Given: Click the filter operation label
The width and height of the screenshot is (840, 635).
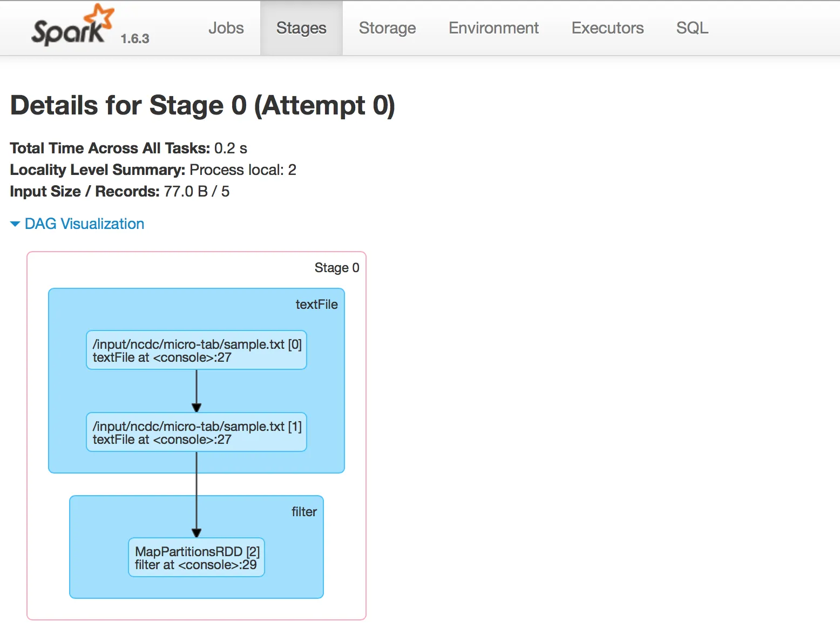Looking at the screenshot, I should click(x=304, y=512).
